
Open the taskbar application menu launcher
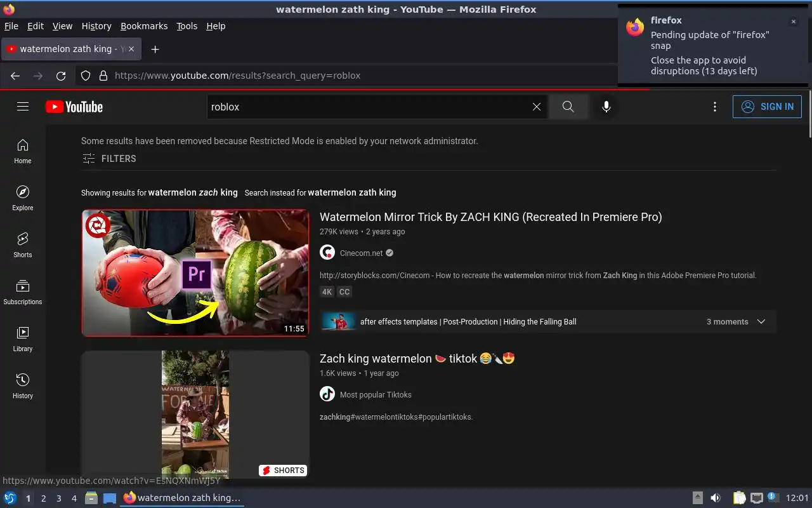tap(10, 498)
